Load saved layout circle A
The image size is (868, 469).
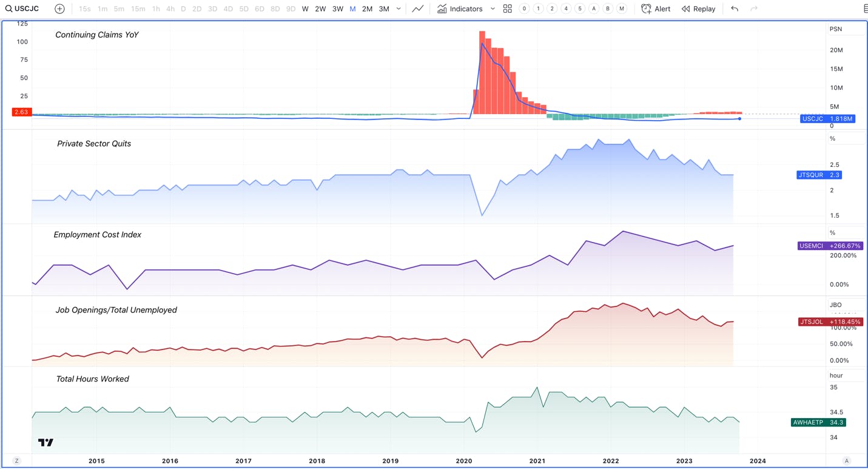coord(594,9)
